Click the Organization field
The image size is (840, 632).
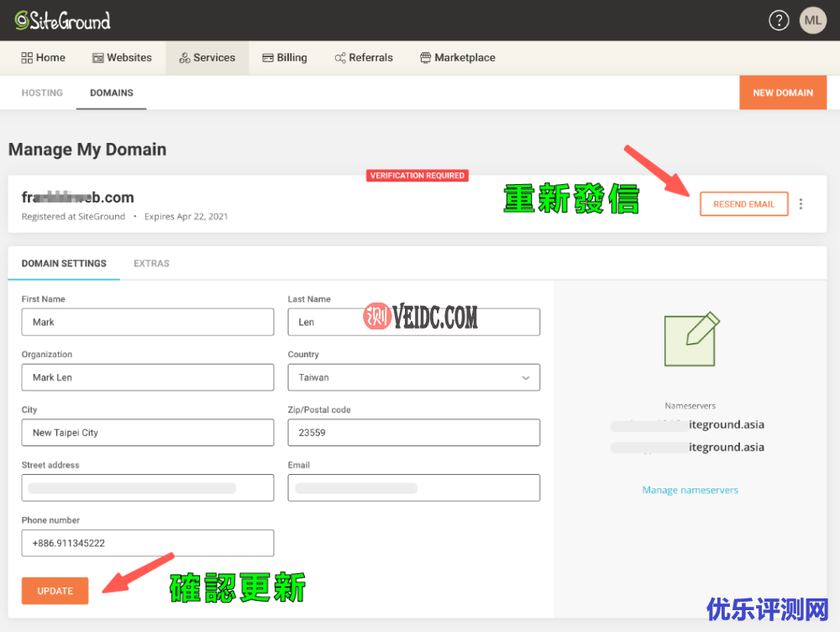coord(147,377)
